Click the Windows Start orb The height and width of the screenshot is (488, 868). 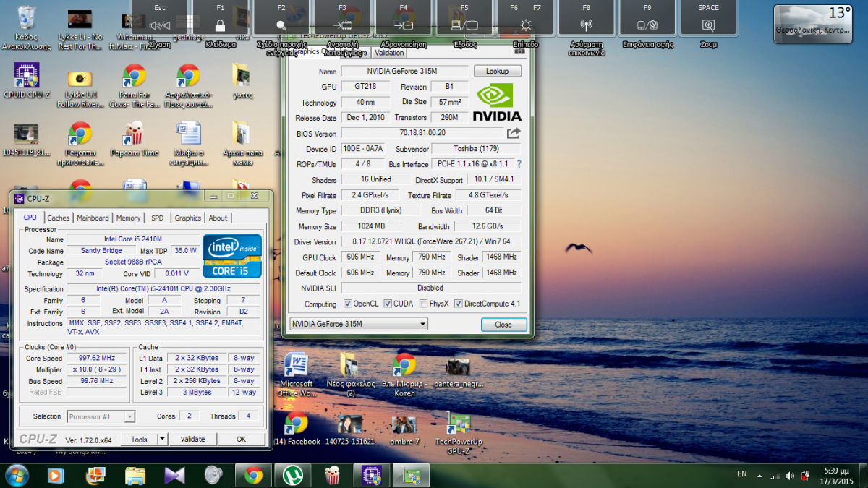[x=16, y=475]
